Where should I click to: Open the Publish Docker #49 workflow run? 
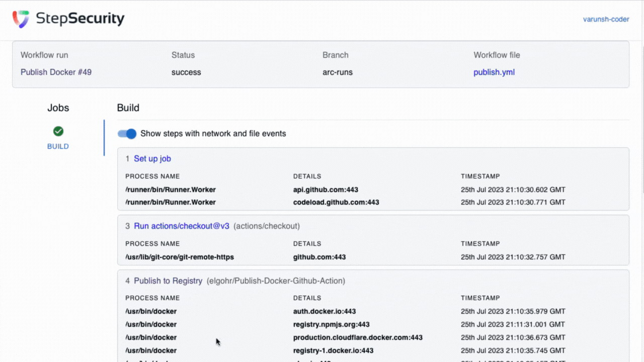56,72
